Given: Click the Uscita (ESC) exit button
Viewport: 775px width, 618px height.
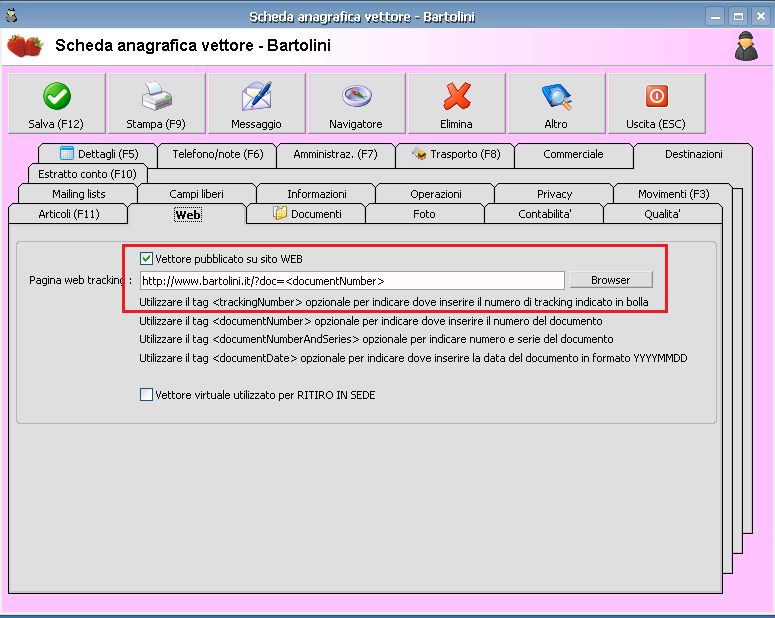Looking at the screenshot, I should pos(656,103).
